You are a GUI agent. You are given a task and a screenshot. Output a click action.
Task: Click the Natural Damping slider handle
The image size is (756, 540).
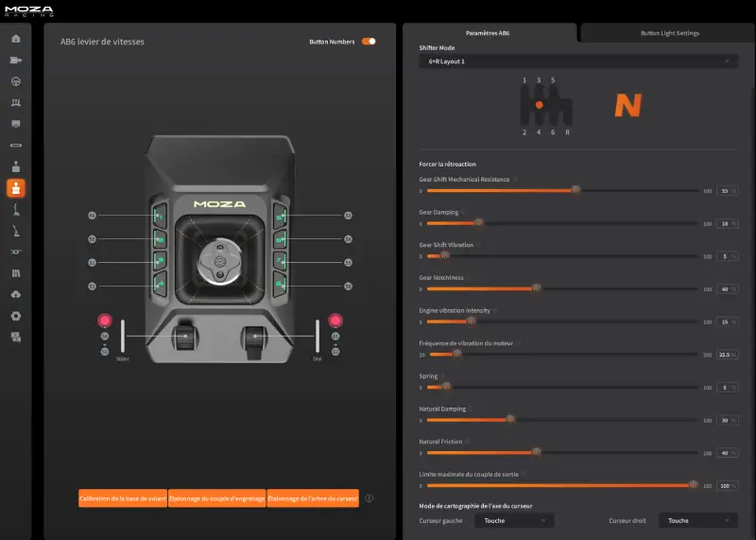pos(509,420)
